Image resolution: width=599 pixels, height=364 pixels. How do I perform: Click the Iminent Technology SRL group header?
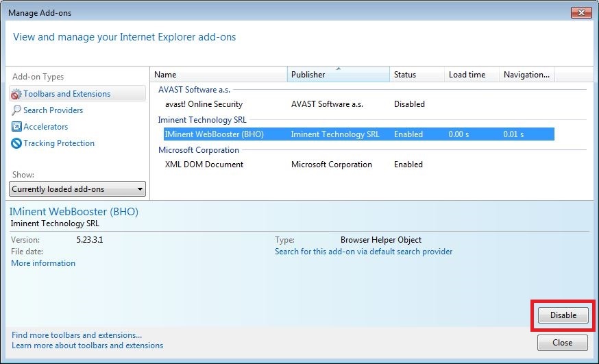(202, 120)
